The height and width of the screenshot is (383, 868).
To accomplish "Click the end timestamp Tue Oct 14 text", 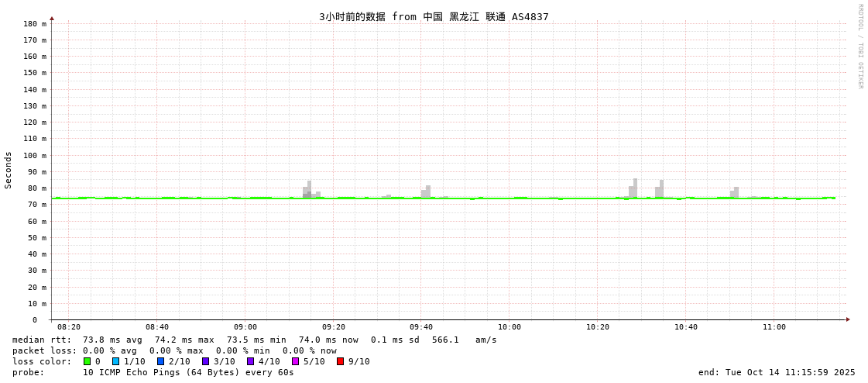I will (x=776, y=372).
